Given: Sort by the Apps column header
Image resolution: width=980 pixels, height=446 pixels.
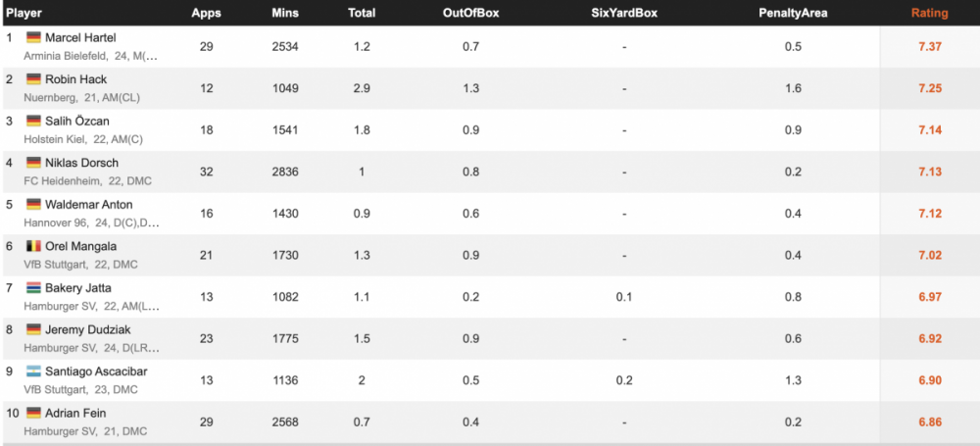Looking at the screenshot, I should (x=206, y=13).
